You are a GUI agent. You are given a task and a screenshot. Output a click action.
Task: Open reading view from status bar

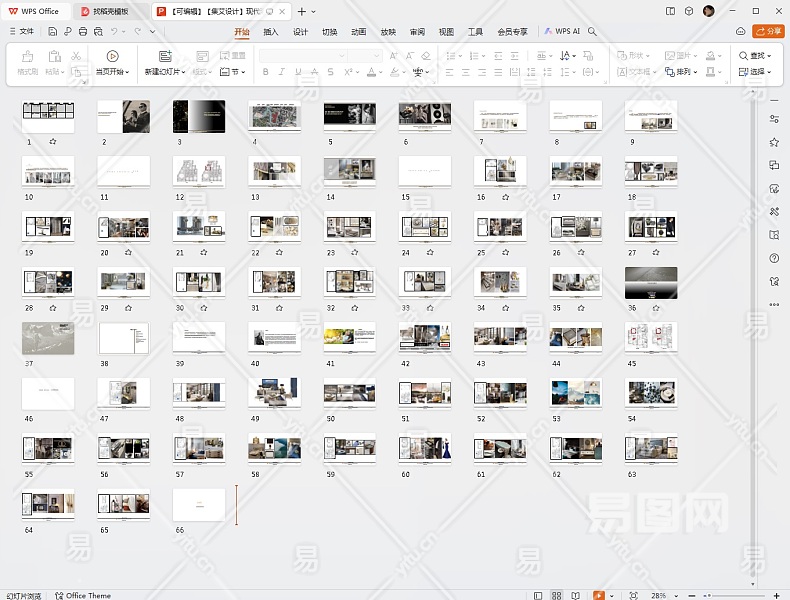click(576, 595)
